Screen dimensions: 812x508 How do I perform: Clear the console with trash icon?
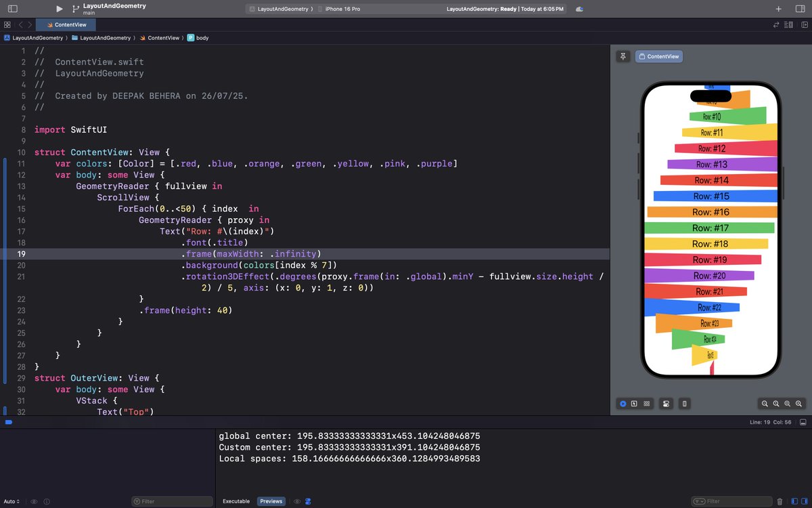click(780, 501)
